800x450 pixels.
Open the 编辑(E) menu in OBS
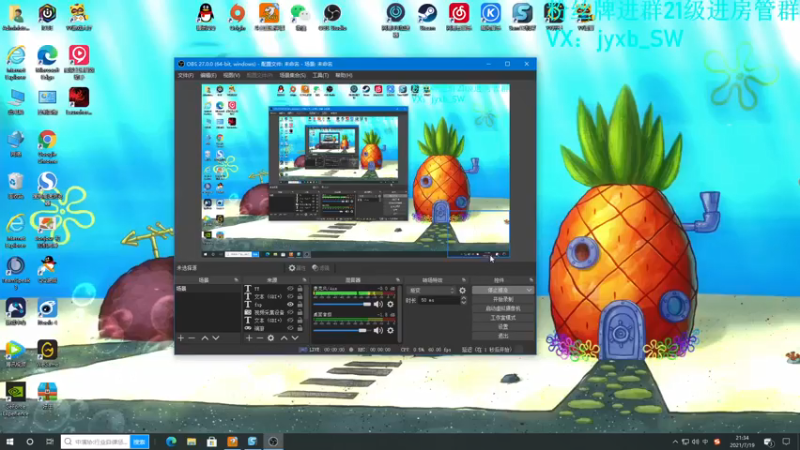pyautogui.click(x=208, y=75)
